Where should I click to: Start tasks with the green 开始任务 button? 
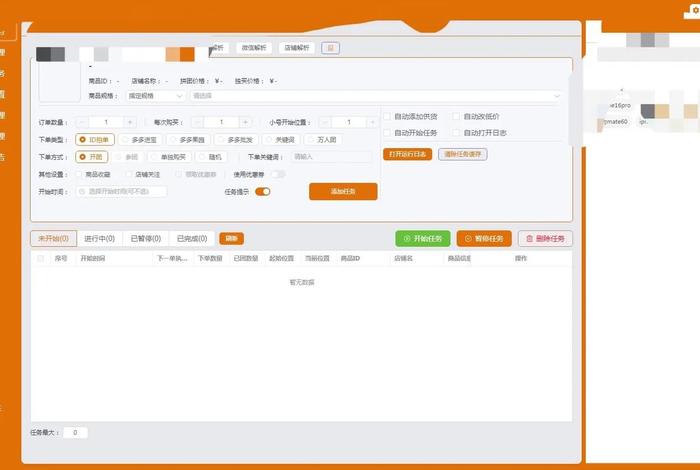click(x=422, y=239)
